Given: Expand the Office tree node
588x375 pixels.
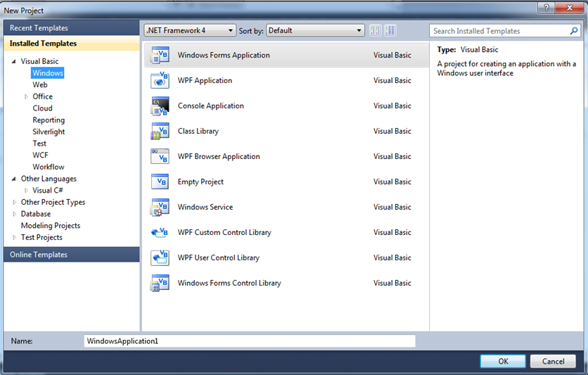Looking at the screenshot, I should click(x=26, y=96).
